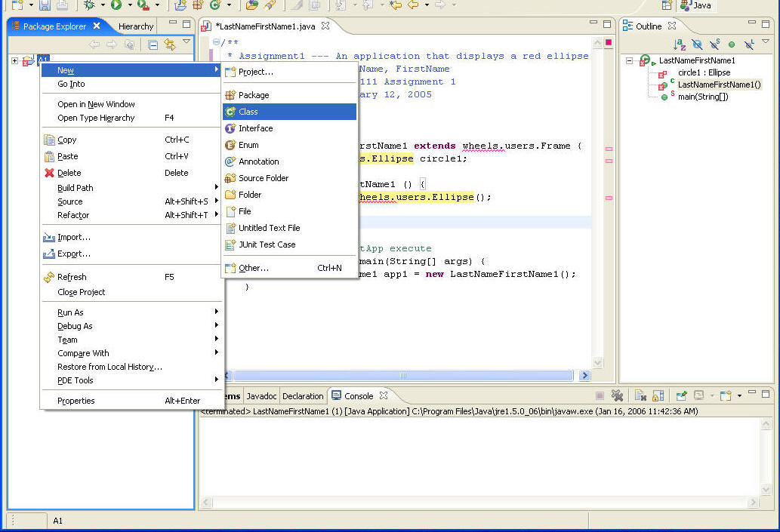
Task: Toggle alphabetical Sort in the Outline toolbar
Action: pos(680,45)
